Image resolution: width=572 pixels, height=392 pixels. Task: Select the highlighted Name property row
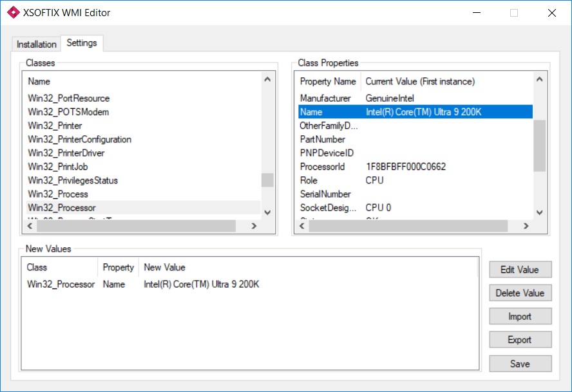click(x=415, y=112)
